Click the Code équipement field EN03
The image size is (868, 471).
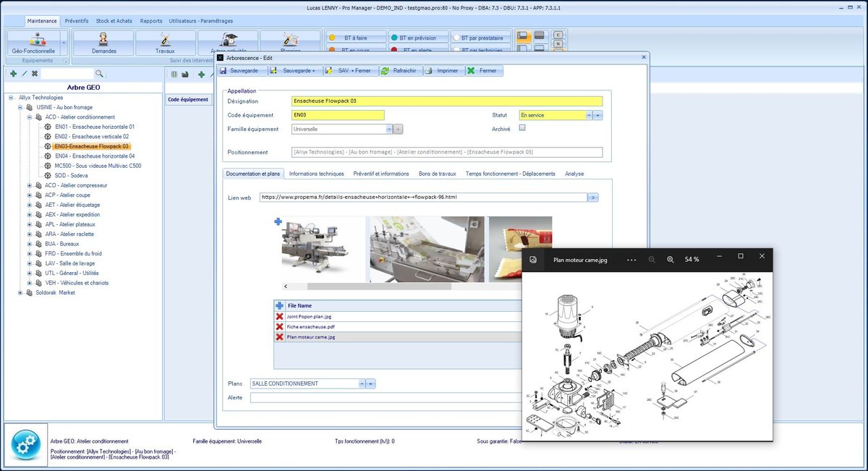click(x=338, y=115)
